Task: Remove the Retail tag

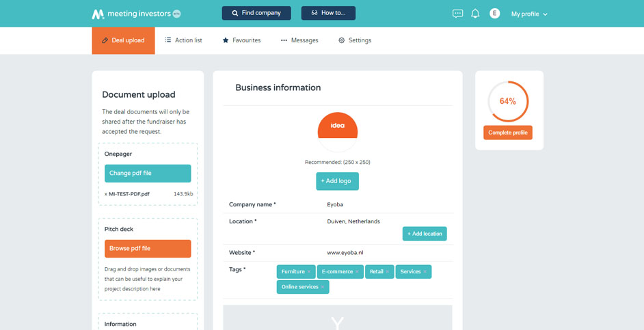Action: pyautogui.click(x=388, y=272)
